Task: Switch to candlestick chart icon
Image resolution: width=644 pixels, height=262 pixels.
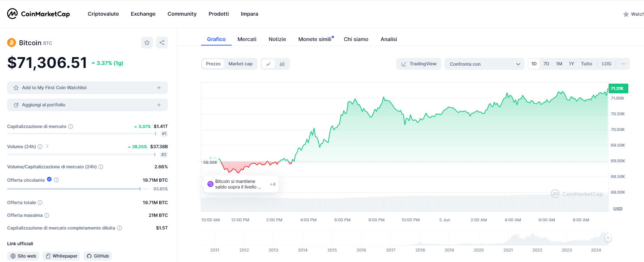Action: tap(282, 64)
